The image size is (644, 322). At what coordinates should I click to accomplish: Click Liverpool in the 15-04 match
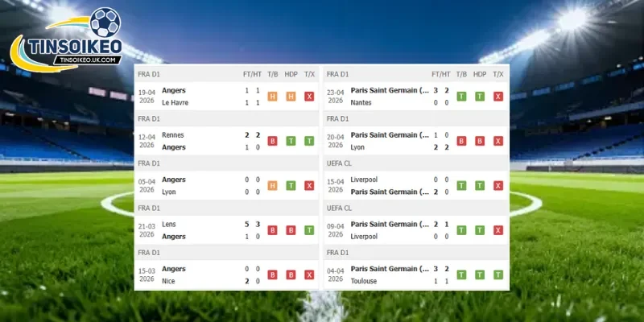365,180
